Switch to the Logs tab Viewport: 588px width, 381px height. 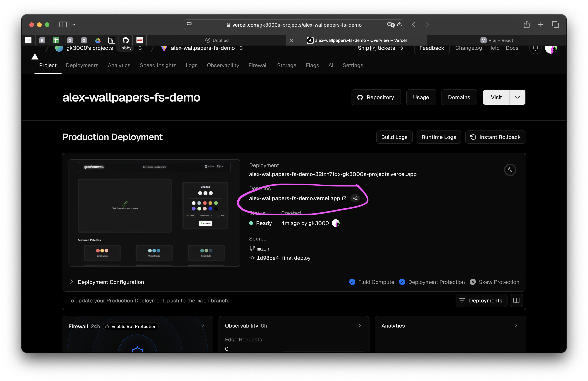click(x=191, y=65)
